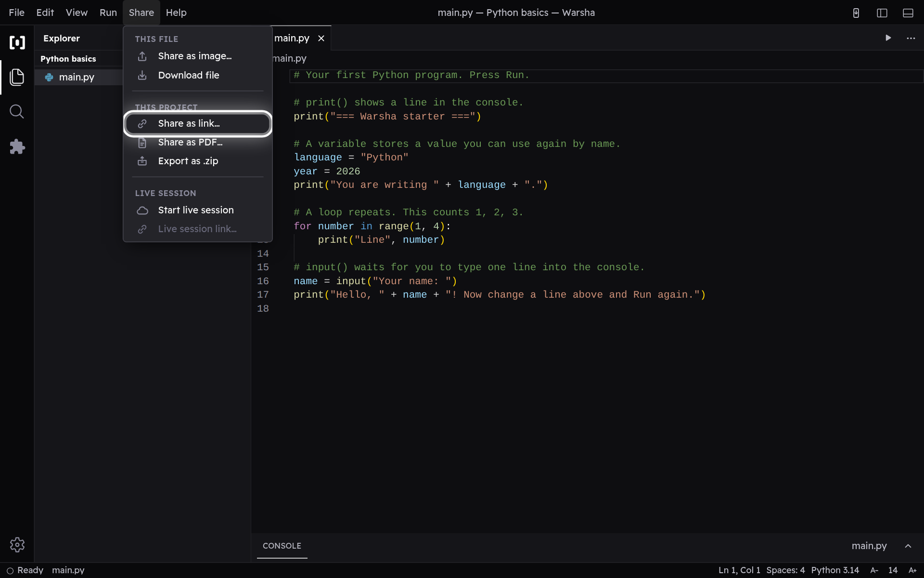The height and width of the screenshot is (578, 924).
Task: Increase font size with A+ button
Action: click(x=912, y=570)
